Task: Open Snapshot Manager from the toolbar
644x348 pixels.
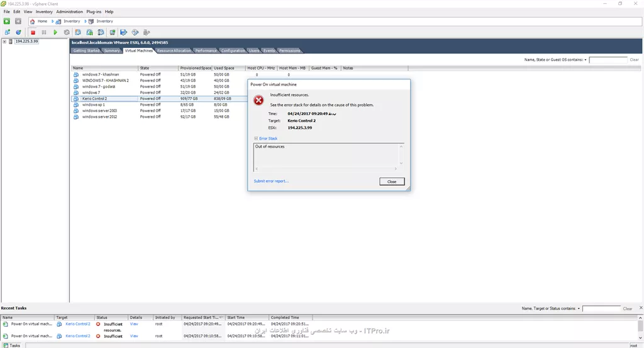Action: click(x=101, y=32)
